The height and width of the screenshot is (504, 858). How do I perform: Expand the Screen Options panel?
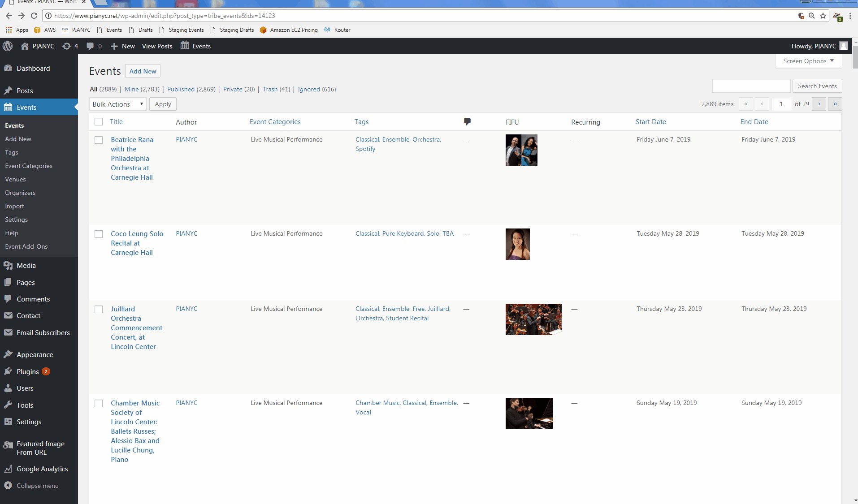pyautogui.click(x=808, y=61)
